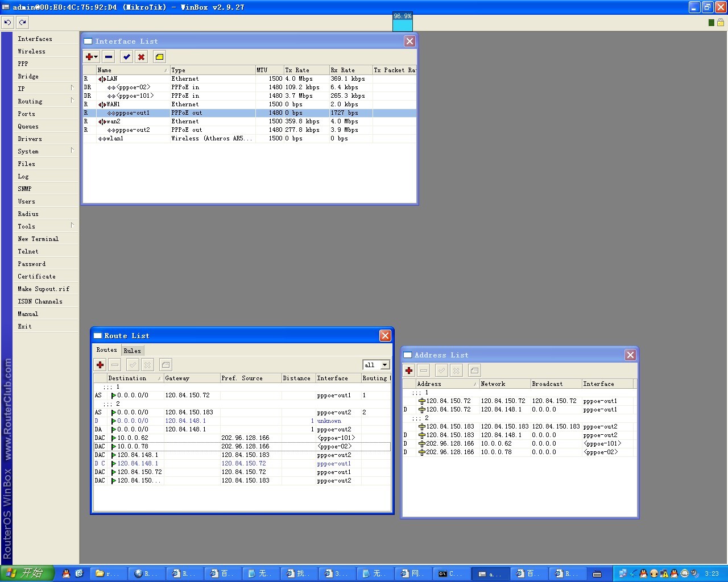Click the red plus Add button in Route List
Screen dimensions: 728x582
point(100,365)
